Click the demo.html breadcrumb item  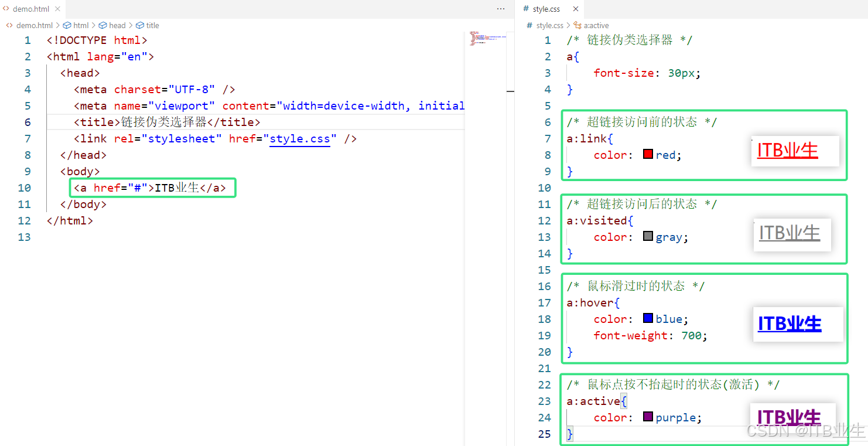35,25
